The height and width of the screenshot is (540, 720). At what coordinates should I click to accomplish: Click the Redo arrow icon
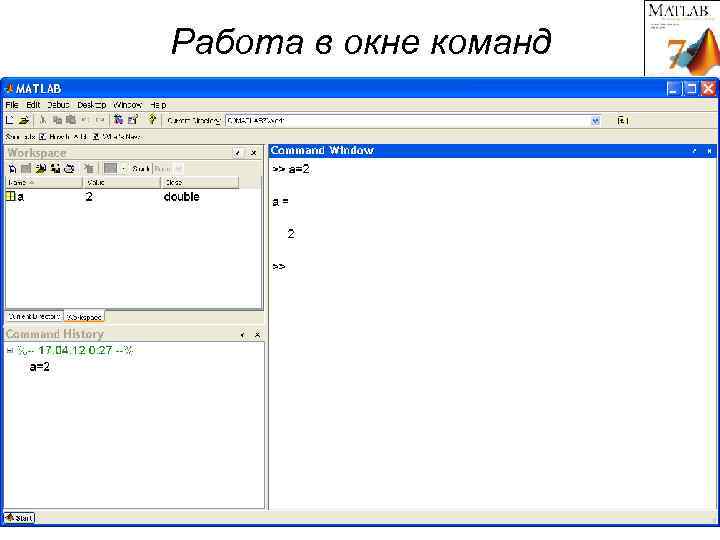click(100, 120)
